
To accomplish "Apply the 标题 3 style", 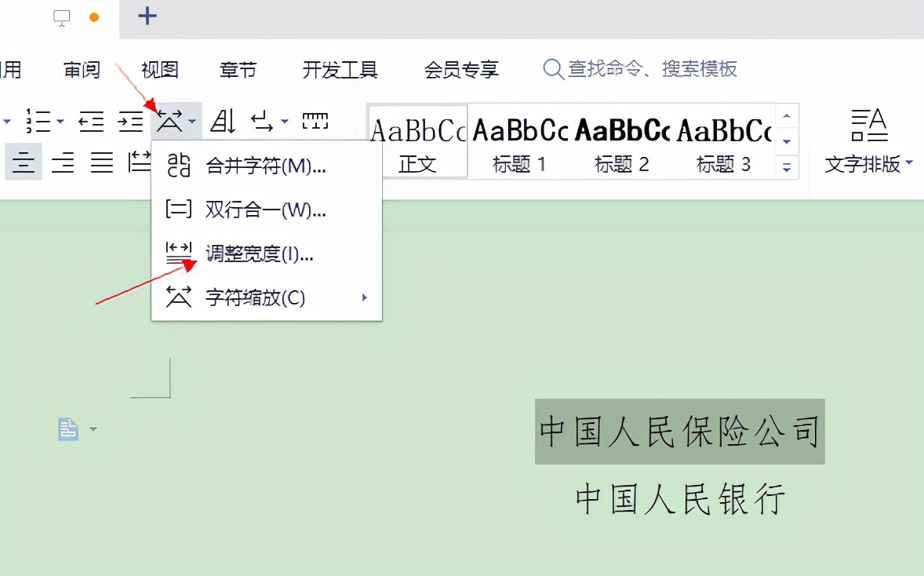I will [x=724, y=141].
